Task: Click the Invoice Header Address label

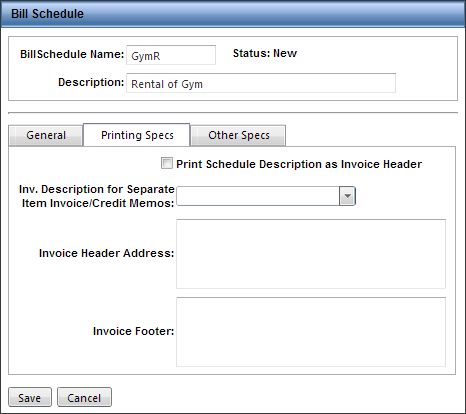Action: 106,253
